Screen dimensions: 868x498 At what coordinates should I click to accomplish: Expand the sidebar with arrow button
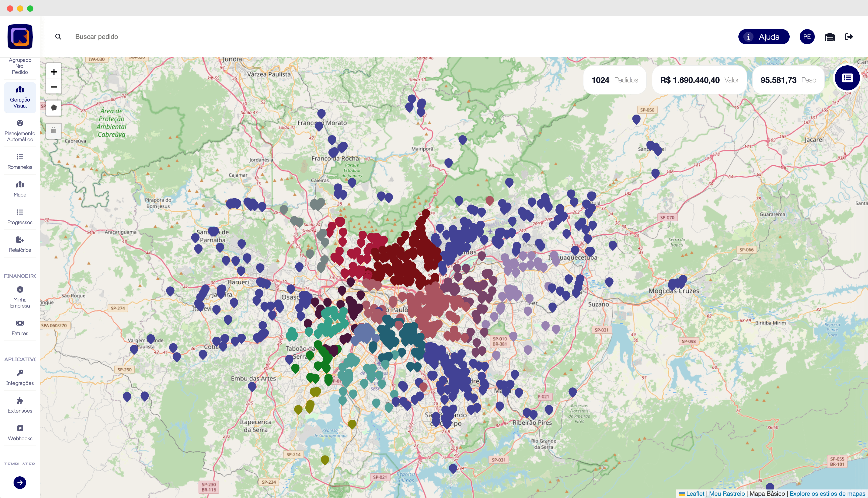(x=20, y=483)
